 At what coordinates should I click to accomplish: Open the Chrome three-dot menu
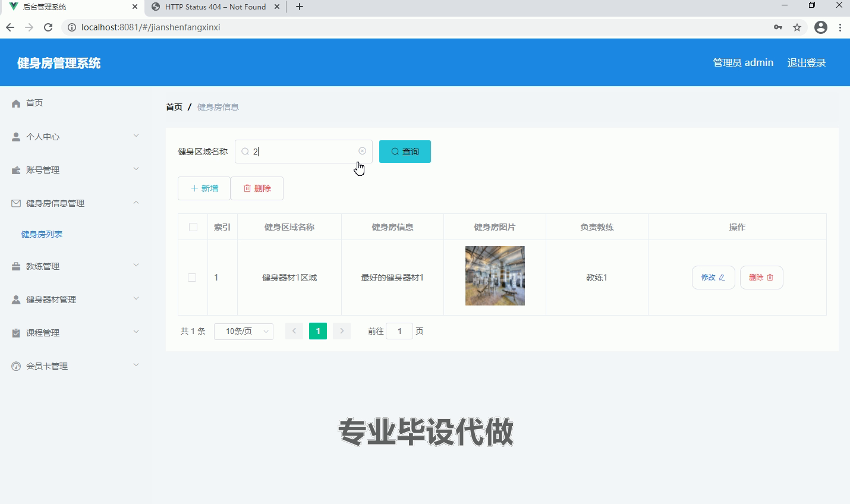[840, 27]
